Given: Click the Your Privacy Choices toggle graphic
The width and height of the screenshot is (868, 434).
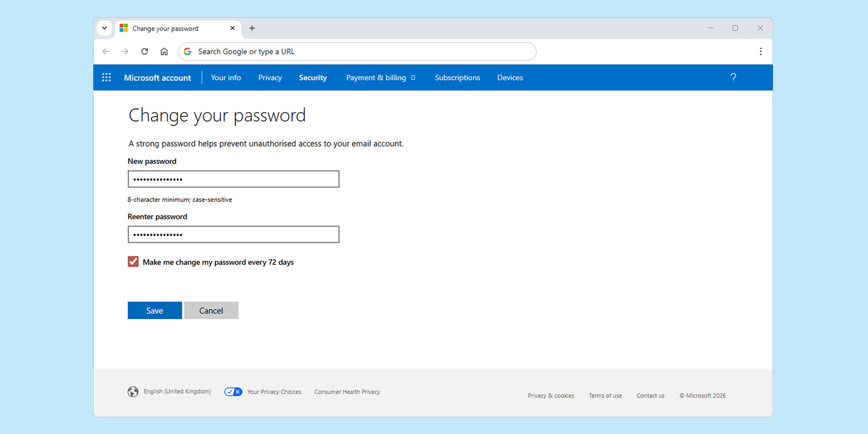Looking at the screenshot, I should [x=233, y=391].
